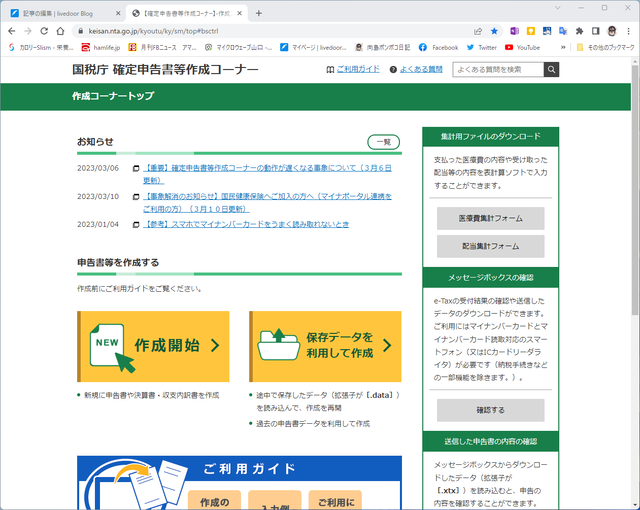Screen dimensions: 640x510
Task: Click the browser forward arrow
Action: tap(28, 31)
